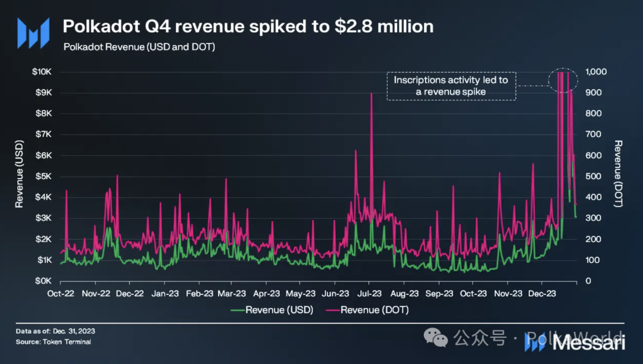
Task: Click the Messari logo at the bottom right
Action: [x=575, y=342]
